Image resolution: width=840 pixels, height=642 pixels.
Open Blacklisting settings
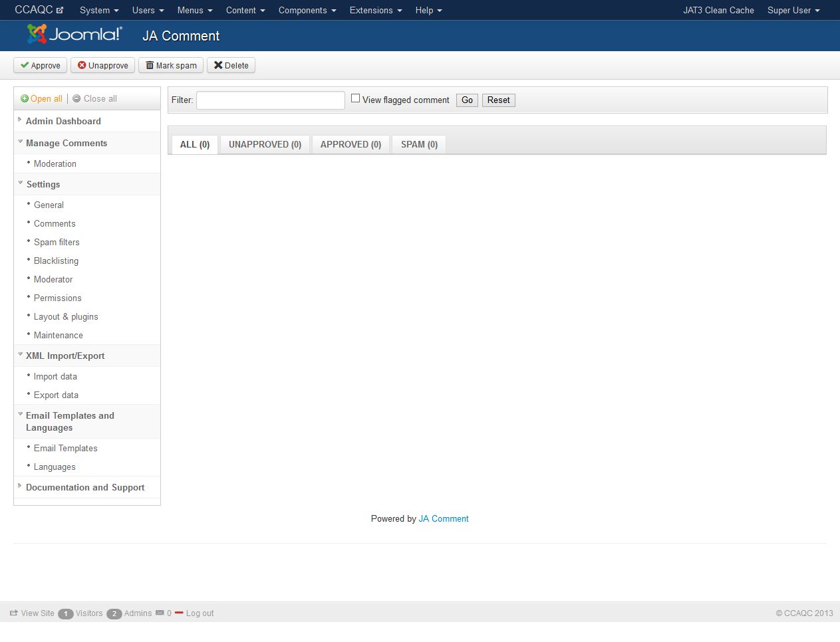coord(56,261)
